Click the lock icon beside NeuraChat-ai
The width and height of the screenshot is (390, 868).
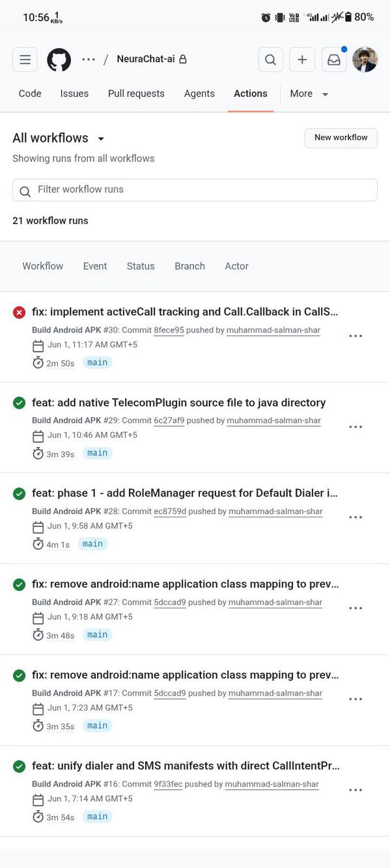pyautogui.click(x=183, y=59)
